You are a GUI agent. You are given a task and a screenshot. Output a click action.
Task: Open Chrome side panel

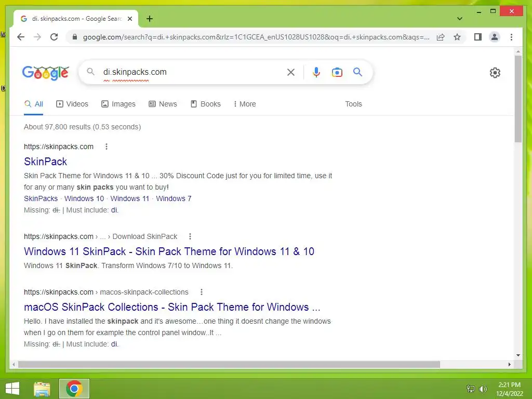pyautogui.click(x=478, y=37)
